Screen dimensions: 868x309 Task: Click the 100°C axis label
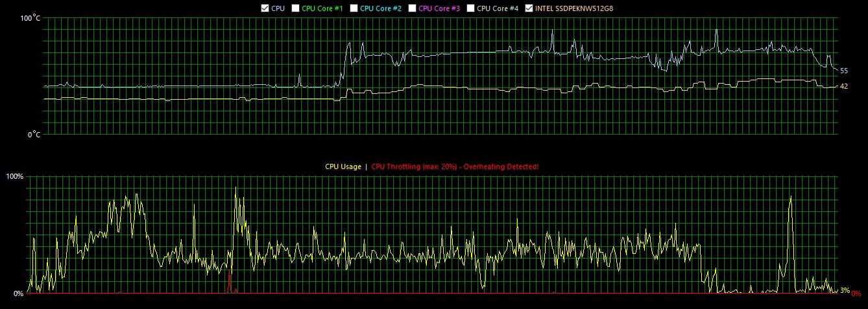[x=30, y=18]
